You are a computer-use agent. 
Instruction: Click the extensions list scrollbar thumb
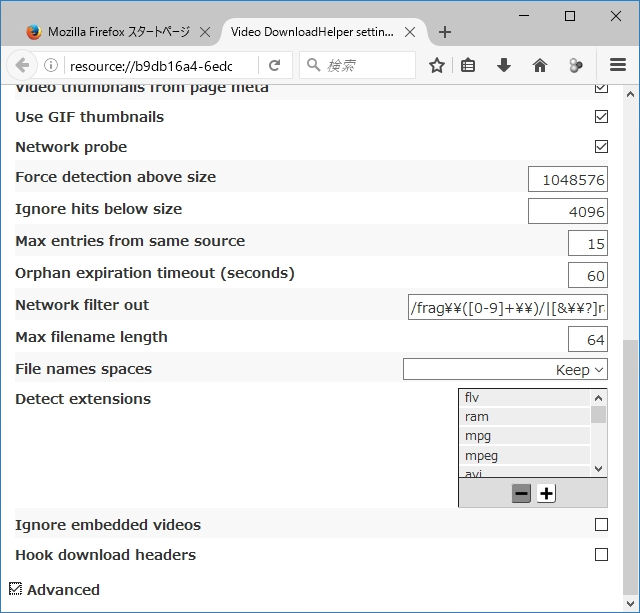pos(598,415)
